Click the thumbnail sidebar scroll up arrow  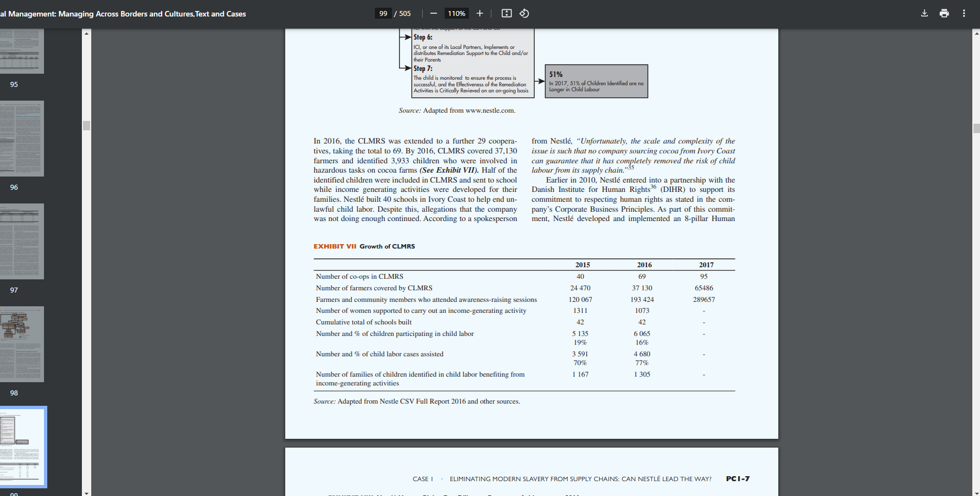tap(86, 33)
